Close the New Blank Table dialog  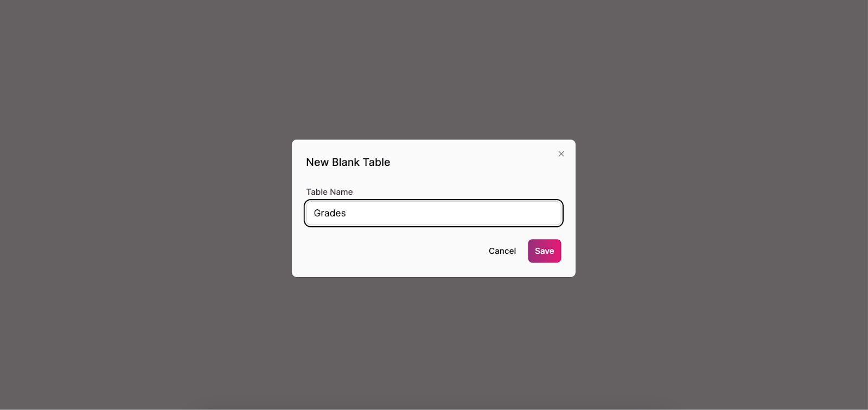coord(561,154)
